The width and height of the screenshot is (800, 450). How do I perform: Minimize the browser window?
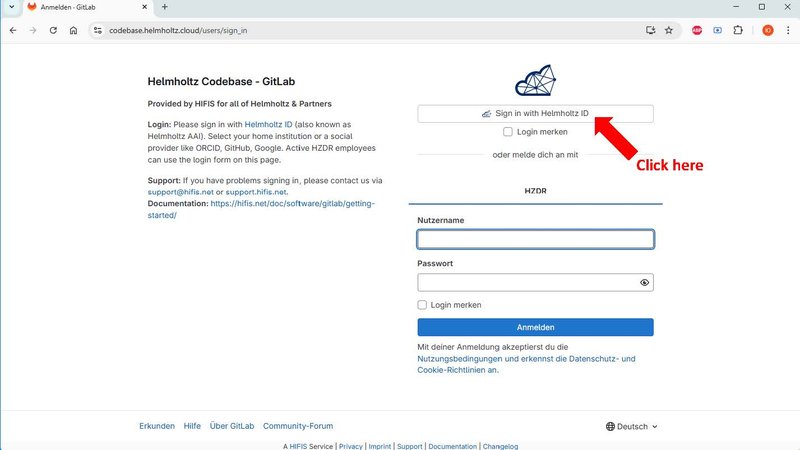click(736, 7)
